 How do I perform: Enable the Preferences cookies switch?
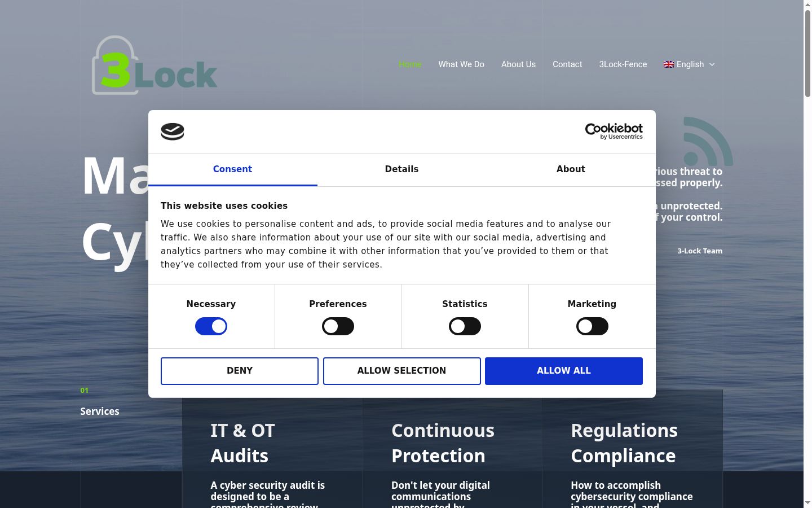pyautogui.click(x=338, y=326)
